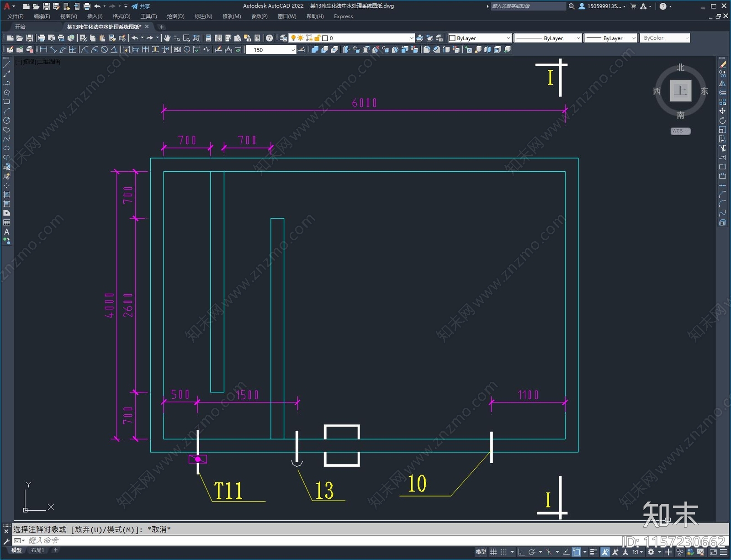731x560 pixels.
Task: Select the Trim tool in modify toolbar
Action: coord(722,148)
